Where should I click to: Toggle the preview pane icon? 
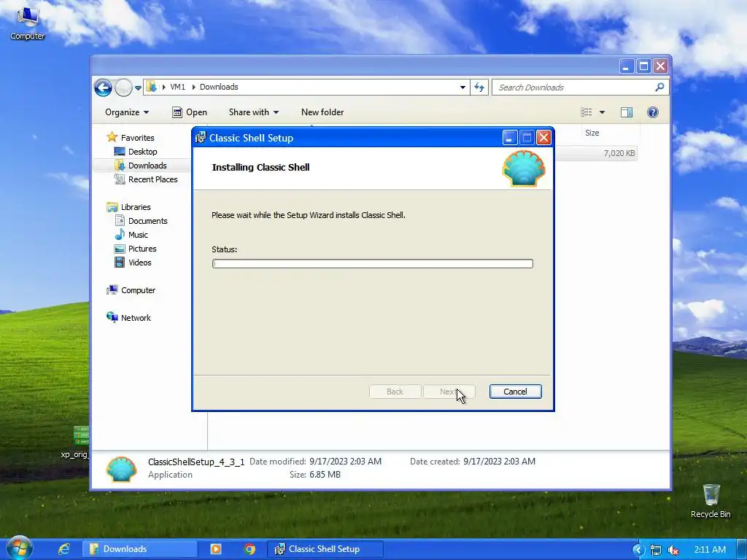click(627, 112)
